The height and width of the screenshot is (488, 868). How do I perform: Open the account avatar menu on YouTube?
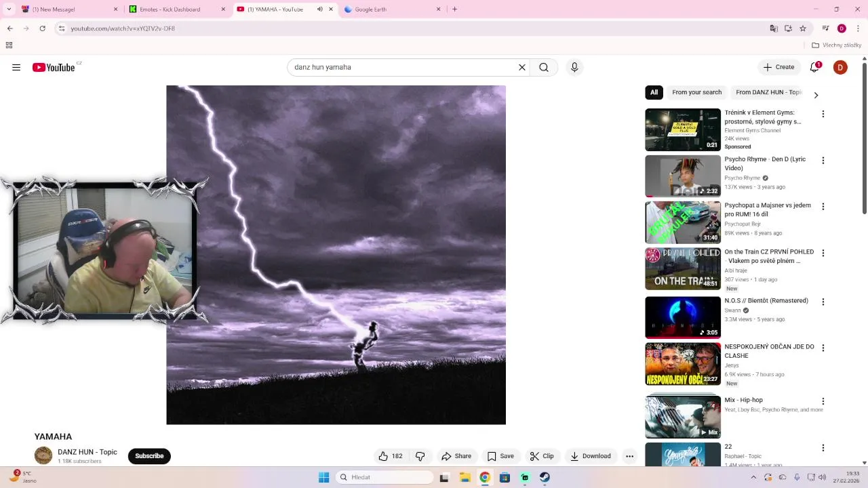840,67
